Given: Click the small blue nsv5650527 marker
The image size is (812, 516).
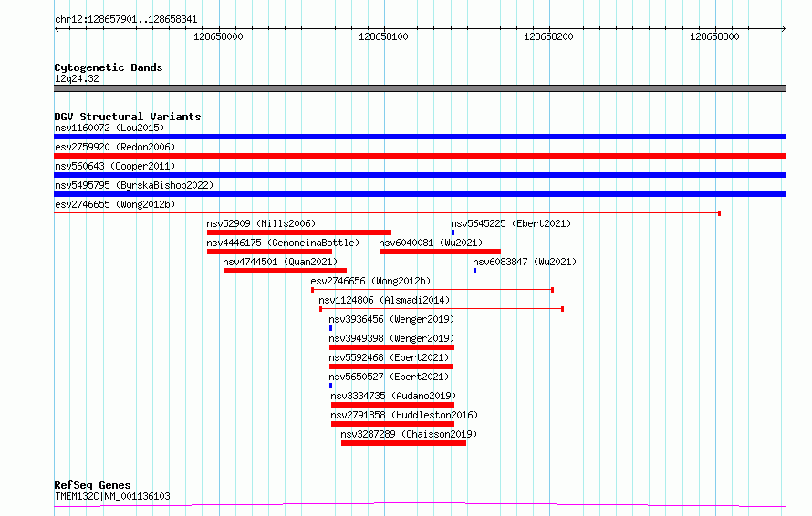Looking at the screenshot, I should tap(330, 386).
